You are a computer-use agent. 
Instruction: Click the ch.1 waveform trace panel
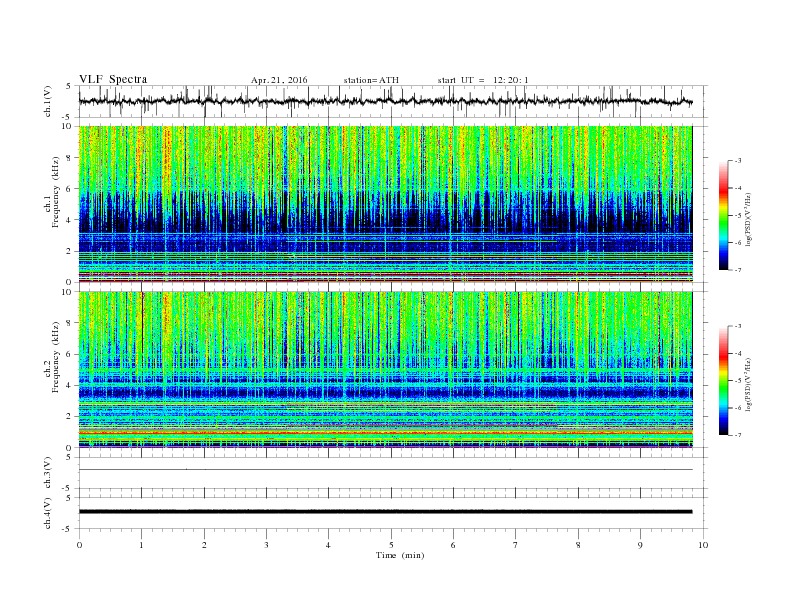coord(393,101)
